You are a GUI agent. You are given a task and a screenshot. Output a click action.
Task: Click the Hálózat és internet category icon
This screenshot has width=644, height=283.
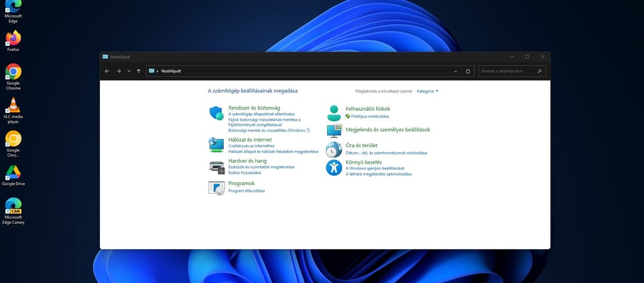216,145
